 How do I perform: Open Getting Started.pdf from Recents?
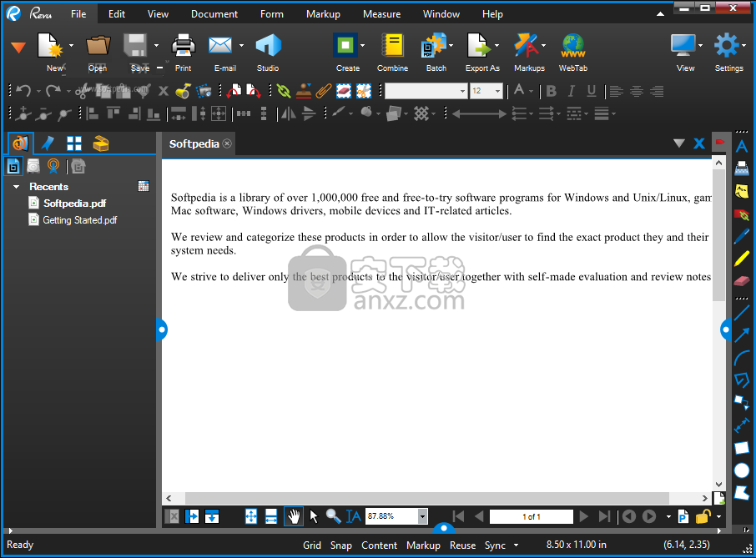[x=80, y=220]
